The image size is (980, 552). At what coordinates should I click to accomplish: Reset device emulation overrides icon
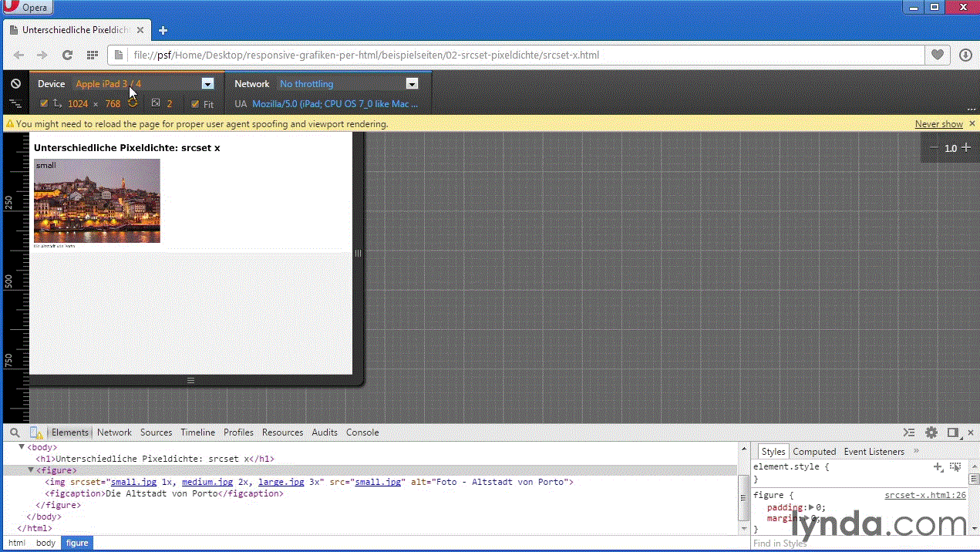point(15,83)
